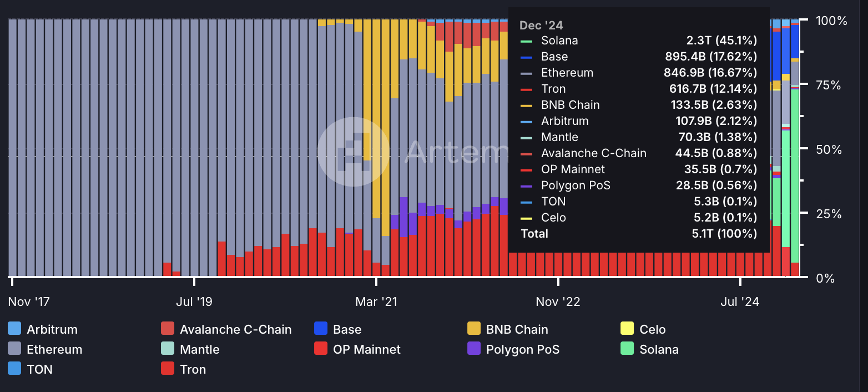Click the Solana legend label
This screenshot has height=392, width=868.
point(659,349)
